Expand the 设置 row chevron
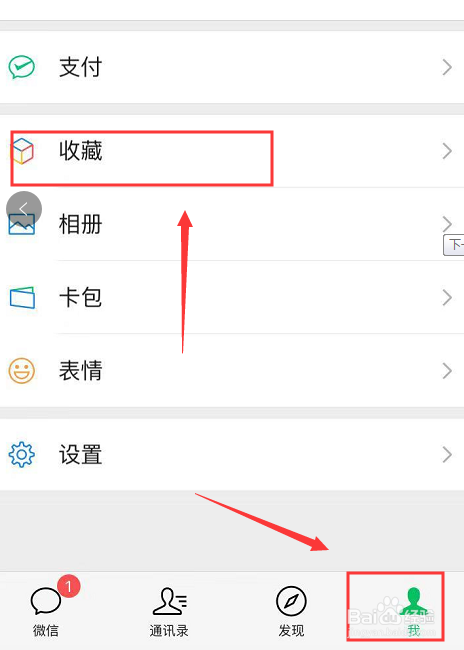The height and width of the screenshot is (650, 464). click(x=447, y=455)
